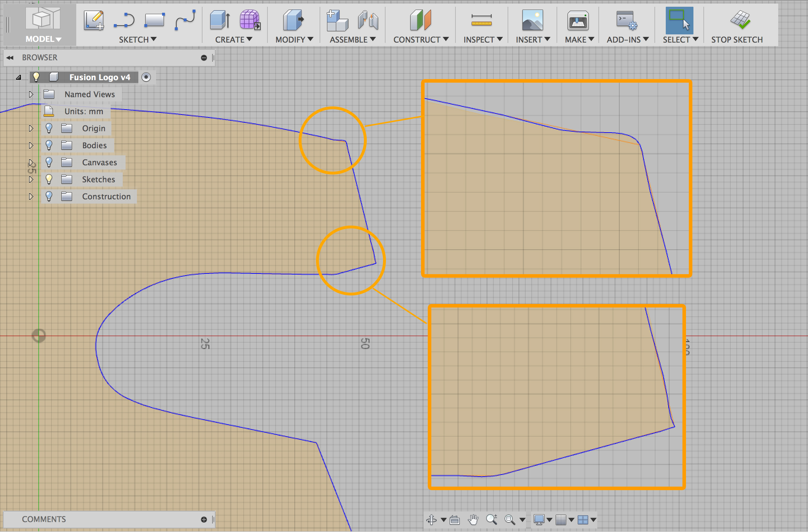Click the New Component icon
Image resolution: width=808 pixels, height=532 pixels.
pos(337,20)
